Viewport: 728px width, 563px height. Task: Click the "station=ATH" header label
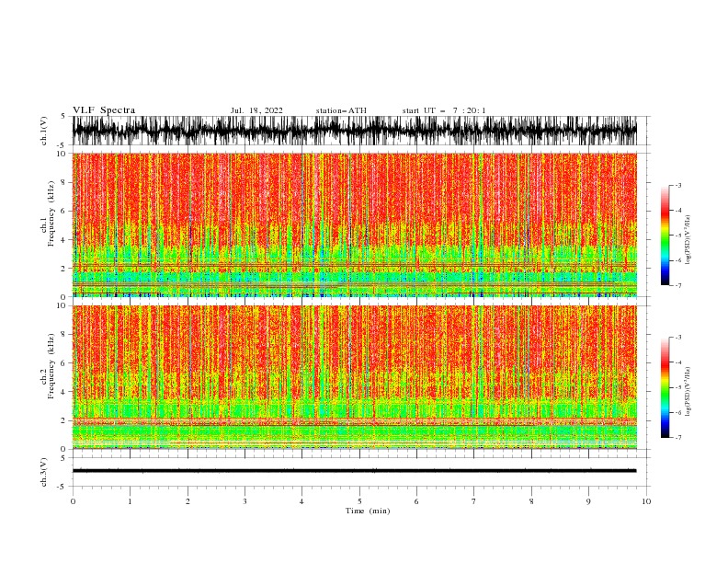coord(341,110)
